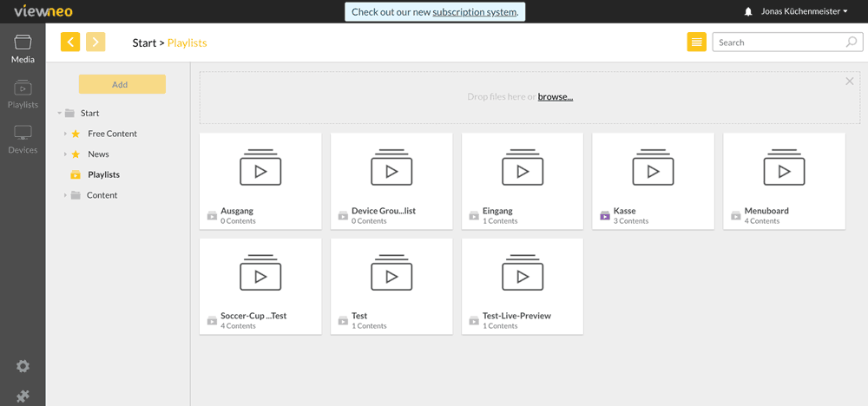Open the Media section in the sidebar

click(23, 49)
